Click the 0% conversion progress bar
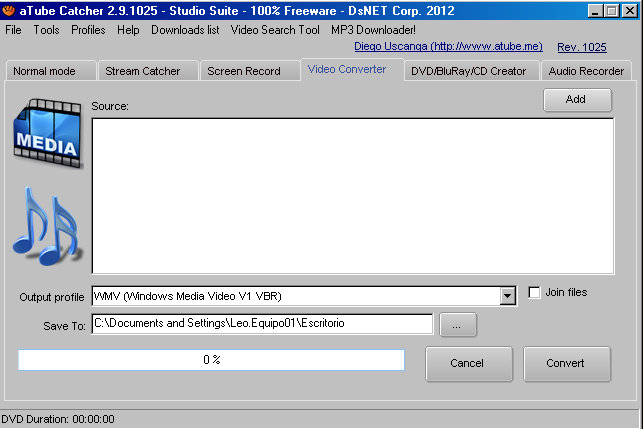Image resolution: width=644 pixels, height=429 pixels. pyautogui.click(x=211, y=360)
